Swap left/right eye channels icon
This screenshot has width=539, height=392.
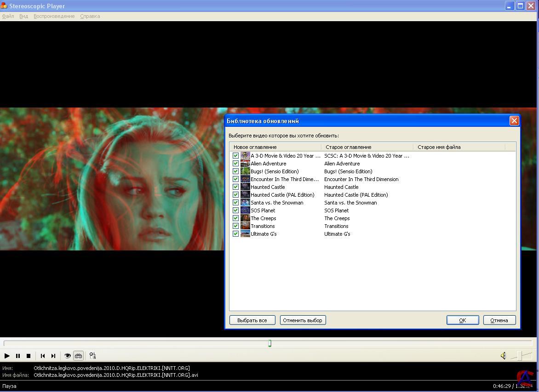click(93, 356)
